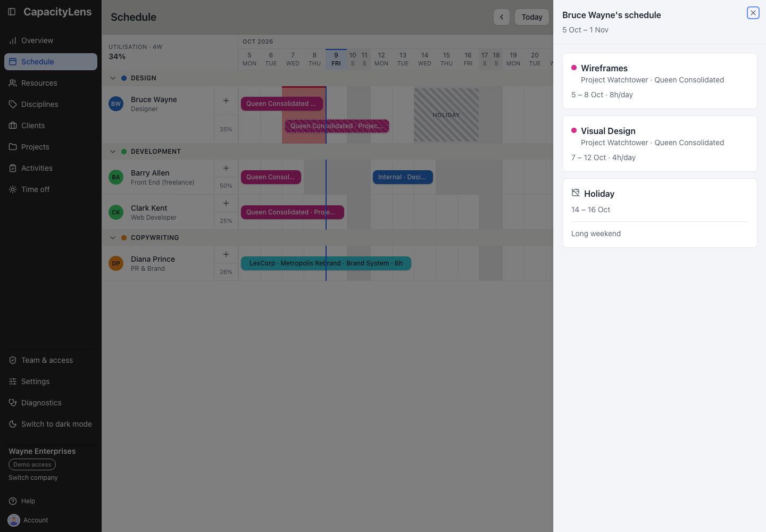Collapse the Development group
766x532 pixels.
click(x=113, y=152)
